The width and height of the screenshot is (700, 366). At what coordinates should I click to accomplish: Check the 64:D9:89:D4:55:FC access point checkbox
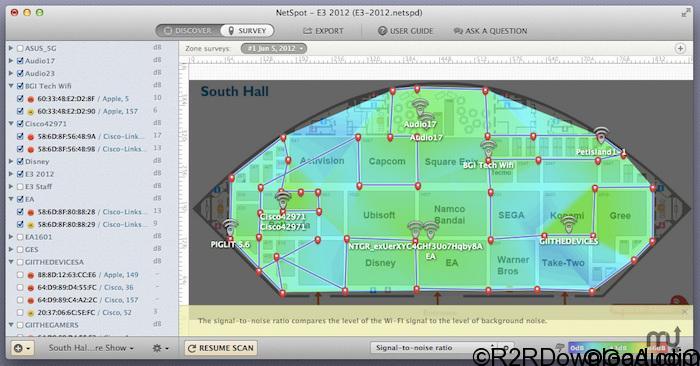pyautogui.click(x=20, y=287)
